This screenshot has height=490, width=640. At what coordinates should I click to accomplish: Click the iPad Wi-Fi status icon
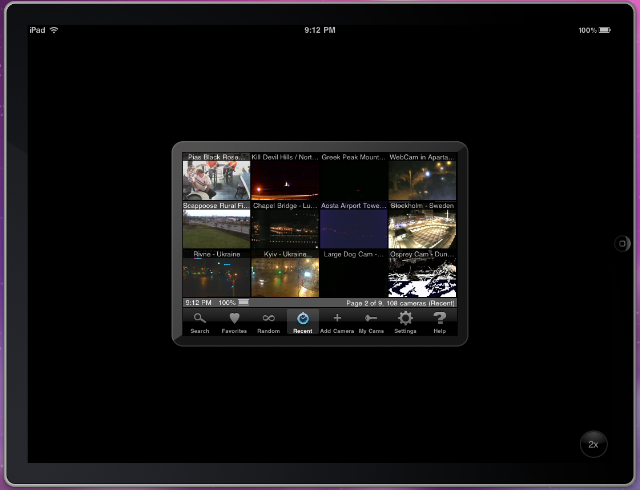tap(54, 30)
